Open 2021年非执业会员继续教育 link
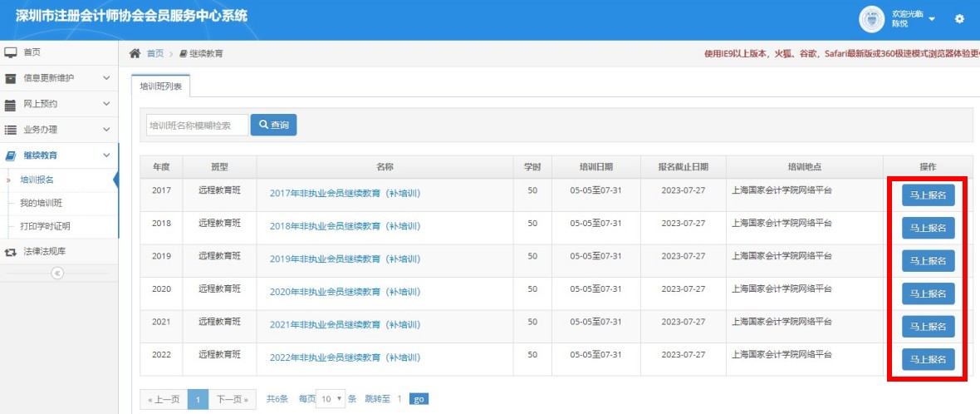This screenshot has height=414, width=980. (x=345, y=324)
